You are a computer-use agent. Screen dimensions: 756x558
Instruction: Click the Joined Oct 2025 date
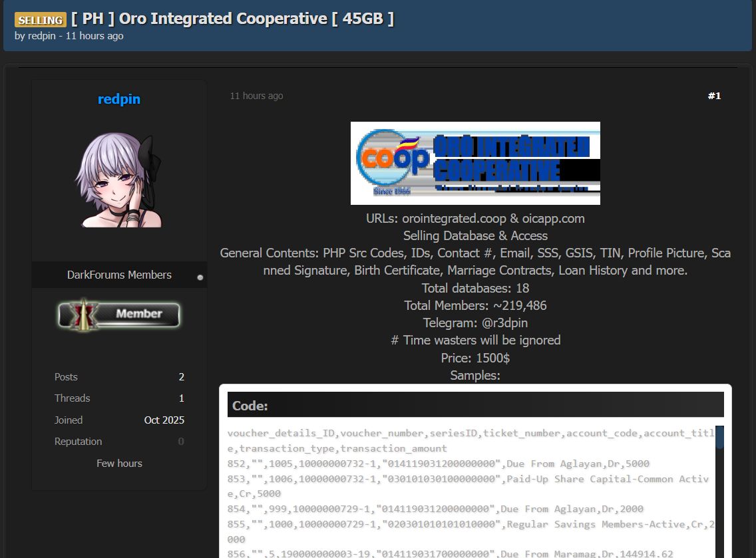coord(164,420)
